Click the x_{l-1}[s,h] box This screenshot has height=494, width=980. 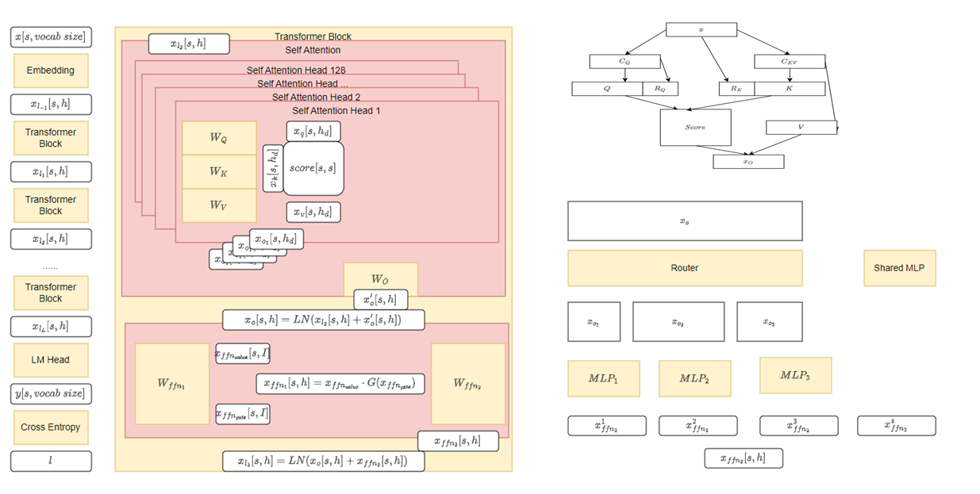51,105
